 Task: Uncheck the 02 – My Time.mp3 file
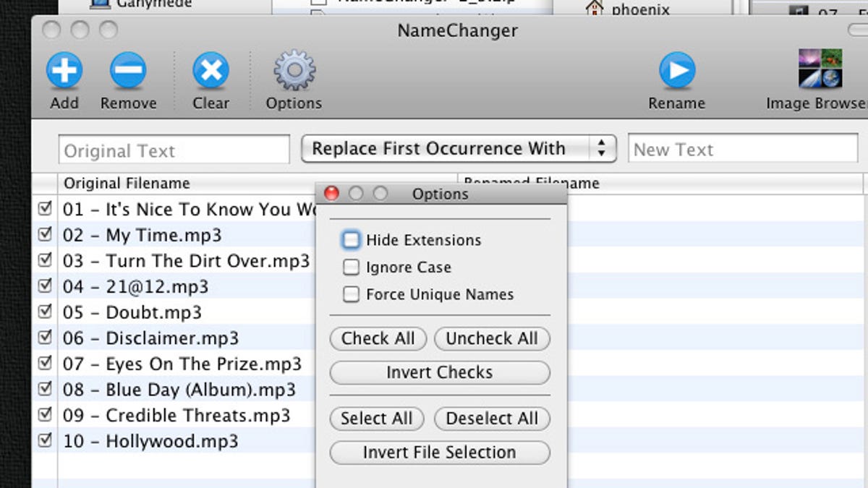click(x=46, y=234)
